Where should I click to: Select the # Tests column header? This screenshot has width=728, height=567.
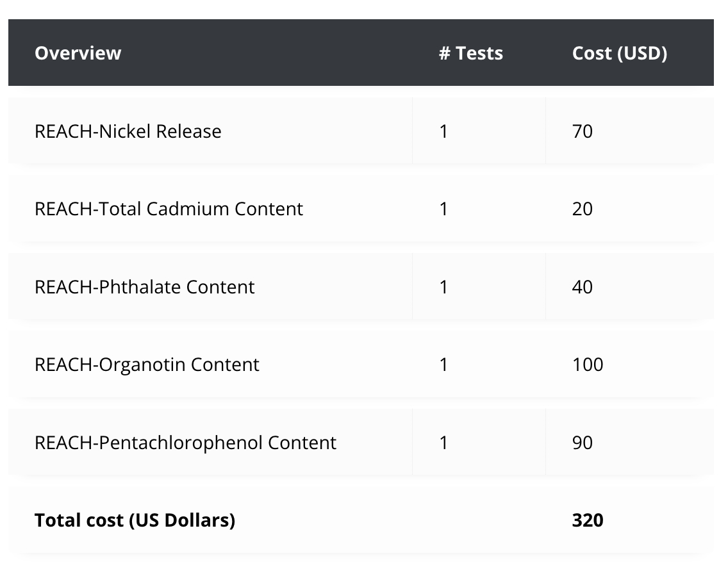tap(471, 53)
